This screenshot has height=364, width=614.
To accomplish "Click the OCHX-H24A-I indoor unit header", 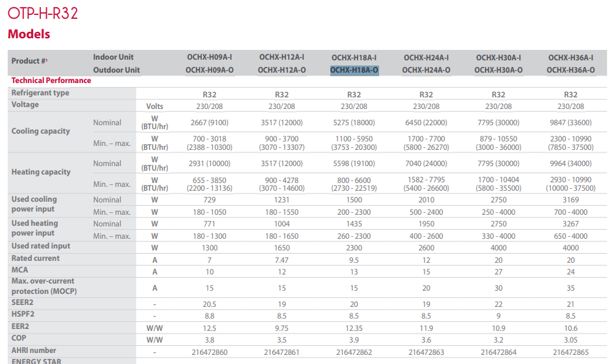I will [x=426, y=58].
